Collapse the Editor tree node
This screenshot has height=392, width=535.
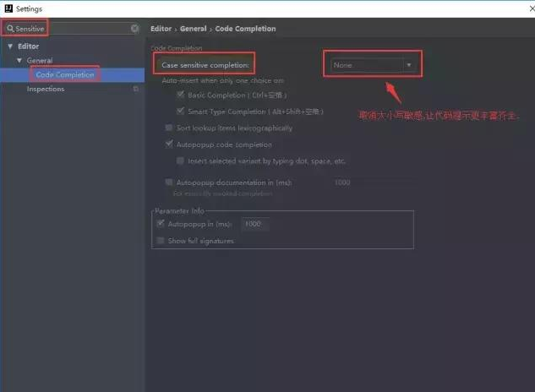[10, 46]
